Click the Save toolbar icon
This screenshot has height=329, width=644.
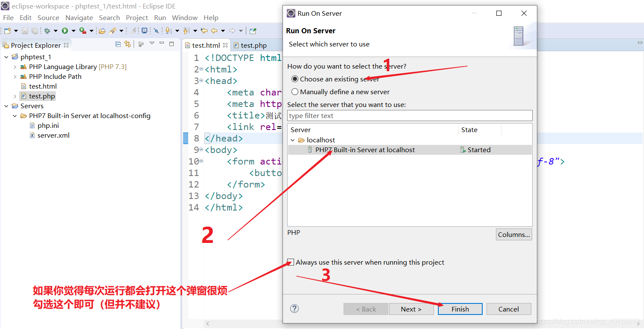click(25, 31)
